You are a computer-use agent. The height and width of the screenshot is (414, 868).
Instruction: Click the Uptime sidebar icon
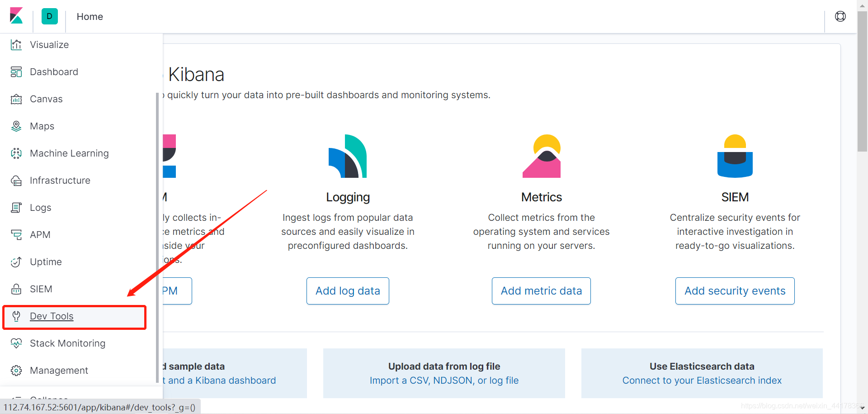(16, 262)
